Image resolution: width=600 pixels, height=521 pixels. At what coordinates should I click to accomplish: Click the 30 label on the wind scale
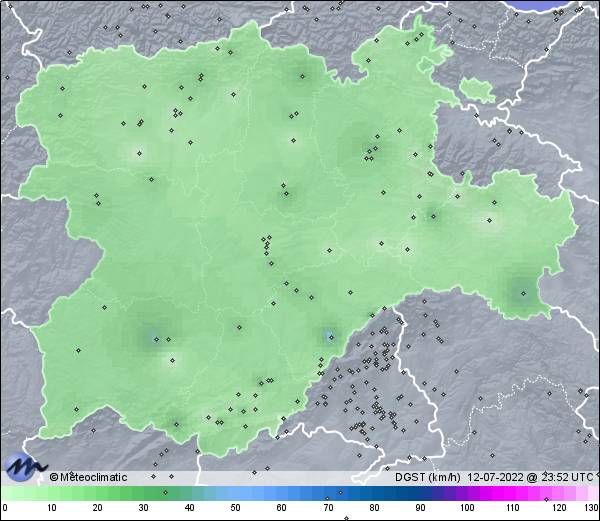(143, 508)
